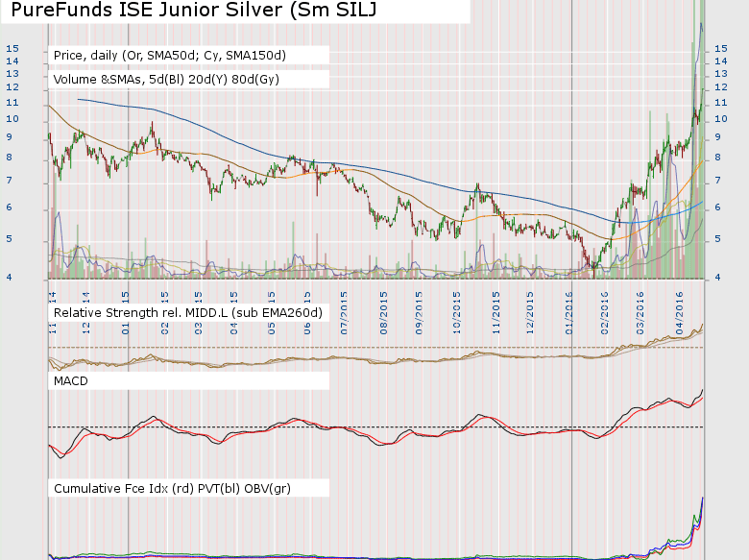Click value 11 on left price axis
Screen dimensions: 749x560
tap(12, 102)
